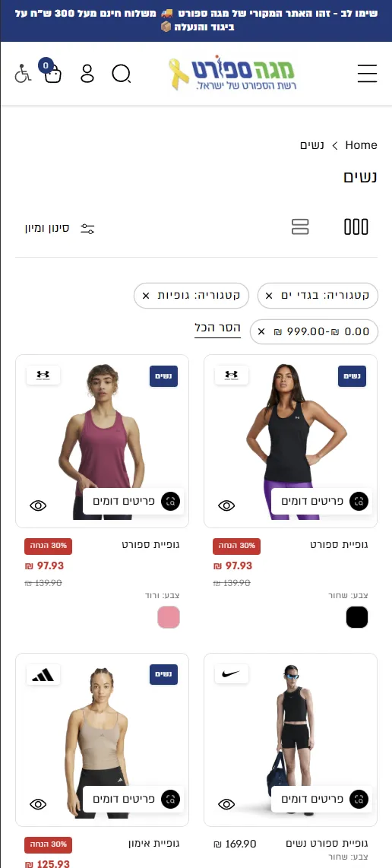Click הסר הכל to clear filters
The width and height of the screenshot is (392, 868).
[217, 328]
